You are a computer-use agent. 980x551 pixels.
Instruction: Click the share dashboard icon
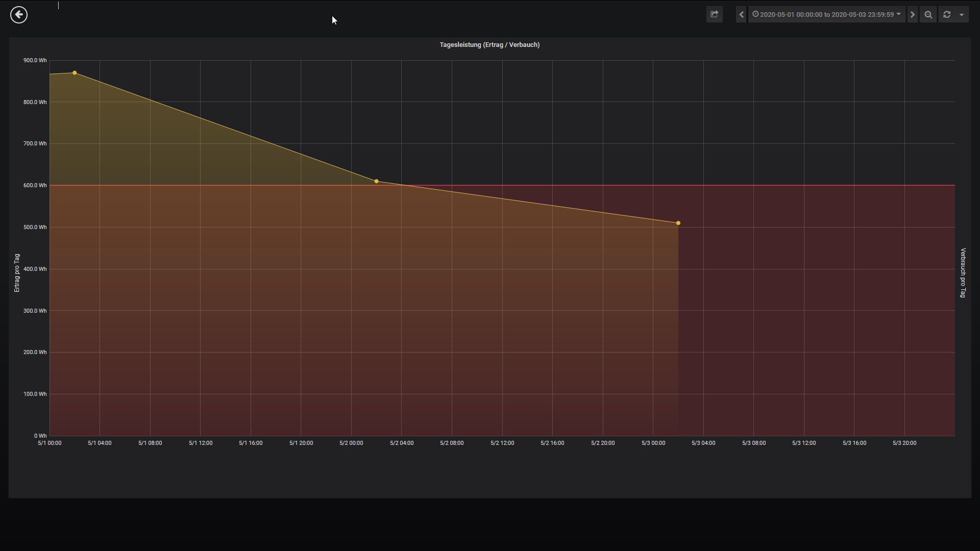tap(714, 14)
